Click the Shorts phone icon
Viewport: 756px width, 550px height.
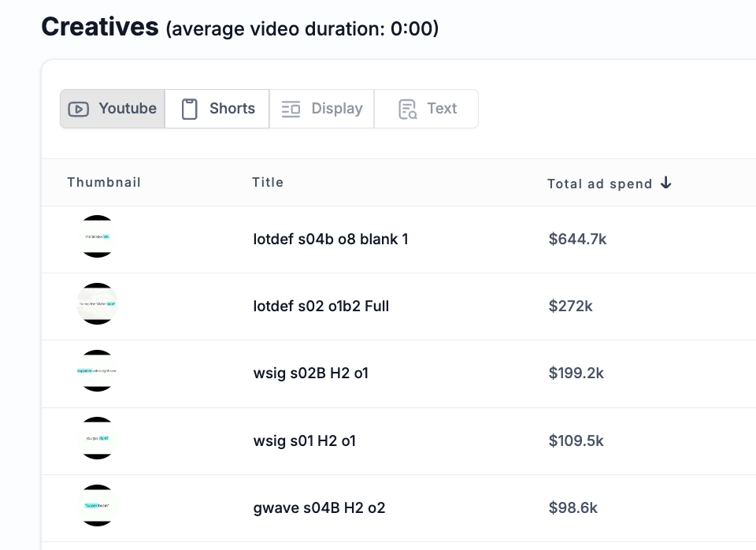(190, 109)
